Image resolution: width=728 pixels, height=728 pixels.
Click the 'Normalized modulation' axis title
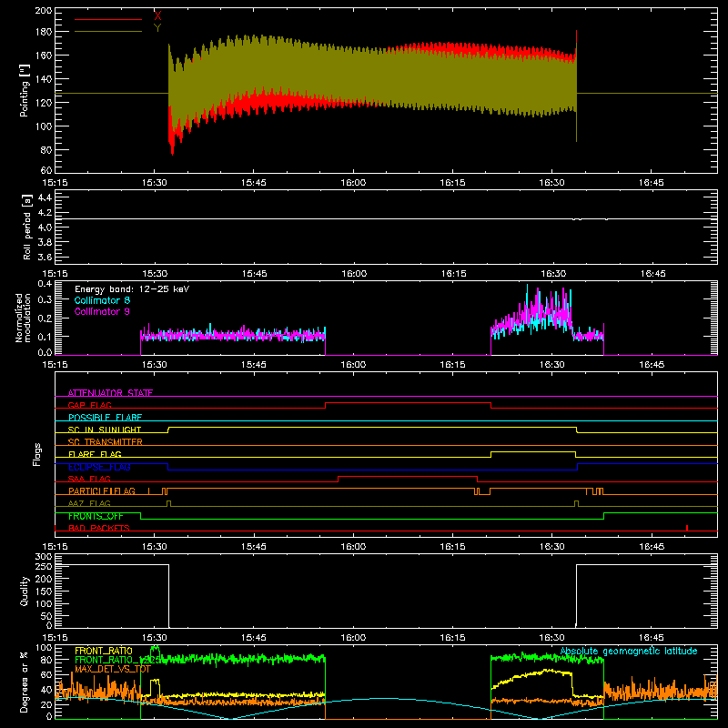(x=23, y=318)
